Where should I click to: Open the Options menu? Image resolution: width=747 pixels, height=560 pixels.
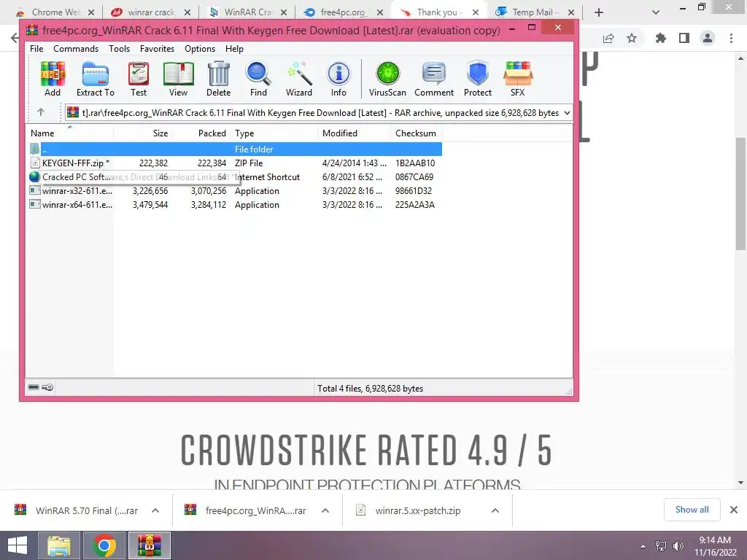coord(200,49)
